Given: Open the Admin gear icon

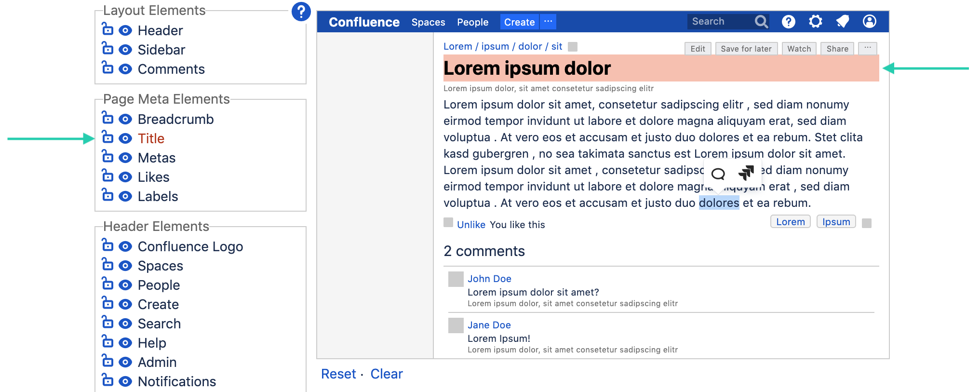Looking at the screenshot, I should [x=815, y=22].
